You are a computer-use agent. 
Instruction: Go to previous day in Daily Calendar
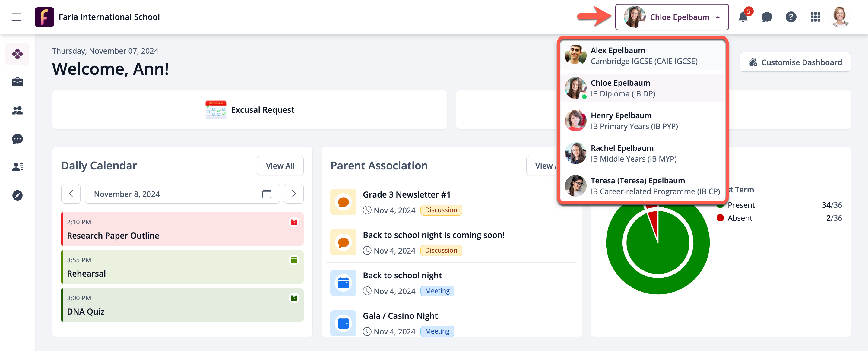[71, 194]
